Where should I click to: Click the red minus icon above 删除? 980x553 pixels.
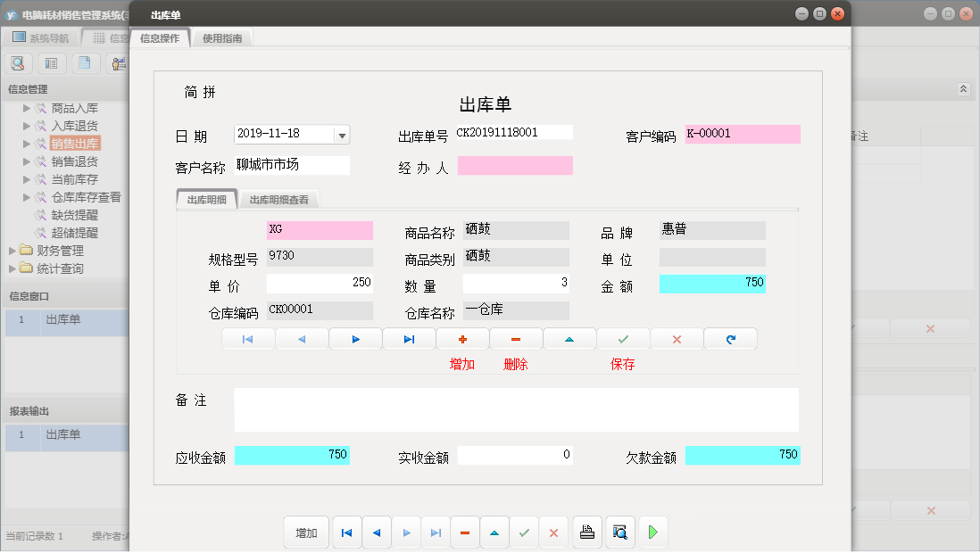tap(516, 339)
